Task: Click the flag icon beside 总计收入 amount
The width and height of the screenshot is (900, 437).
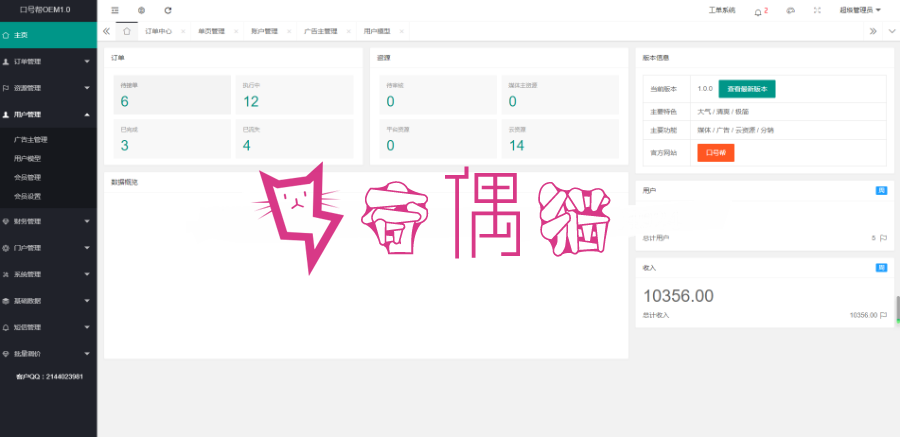Action: pos(883,315)
